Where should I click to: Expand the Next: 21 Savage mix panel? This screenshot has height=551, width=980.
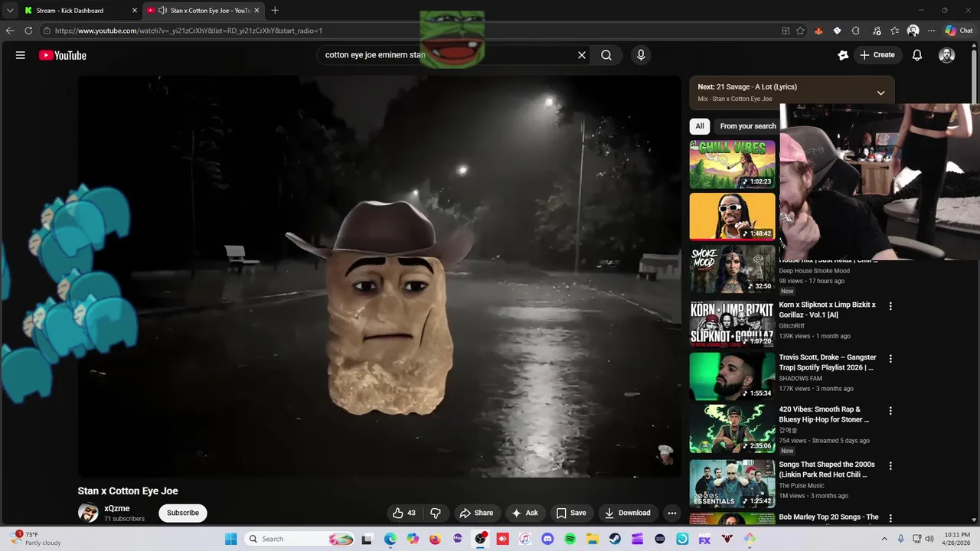click(x=880, y=93)
